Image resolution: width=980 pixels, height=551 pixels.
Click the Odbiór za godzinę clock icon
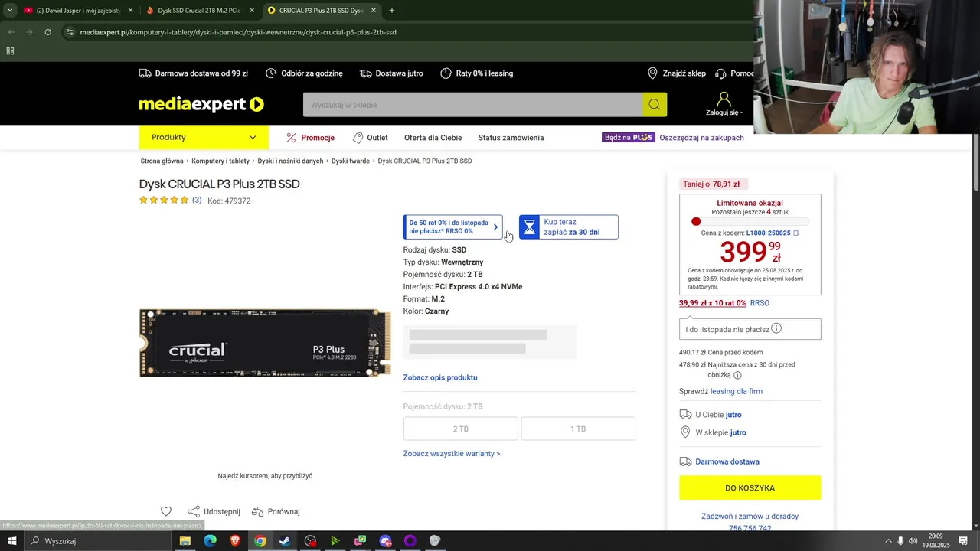[x=271, y=73]
